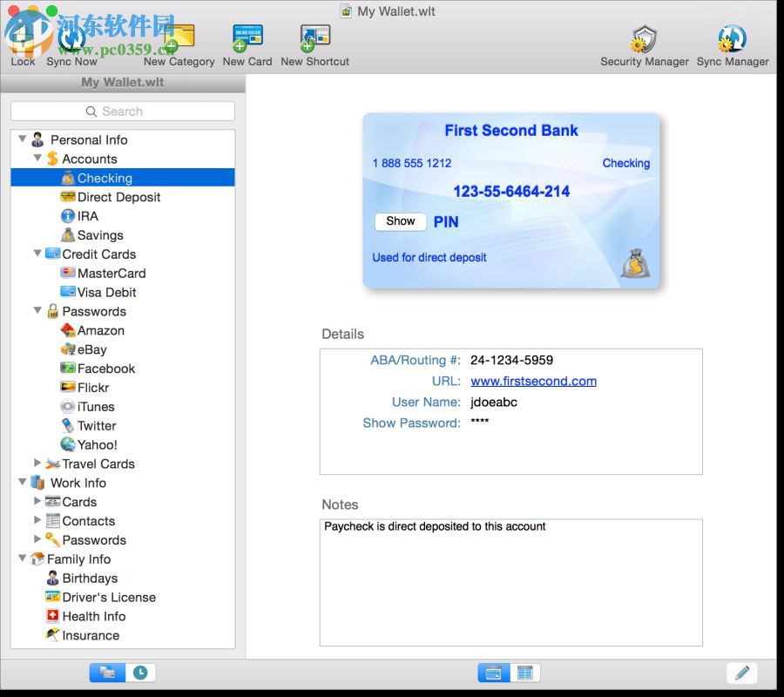Switch to card view at bottom
Viewport: 784px width, 697px height.
point(493,672)
